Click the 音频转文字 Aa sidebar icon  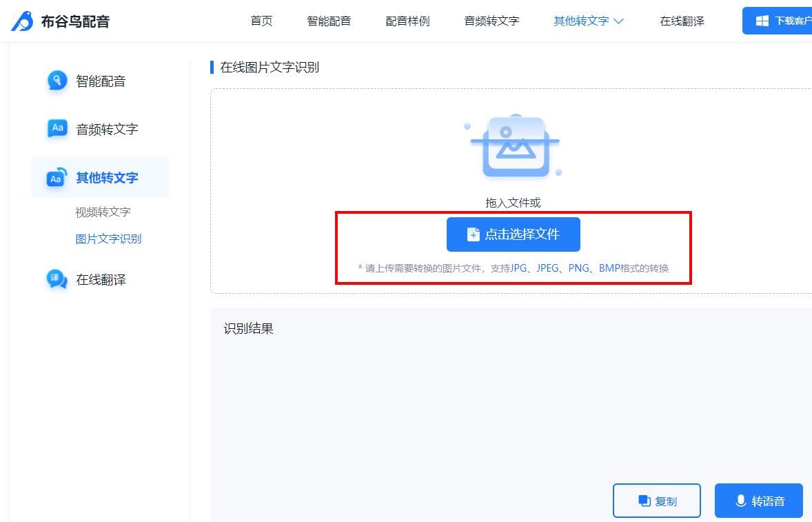(x=57, y=128)
